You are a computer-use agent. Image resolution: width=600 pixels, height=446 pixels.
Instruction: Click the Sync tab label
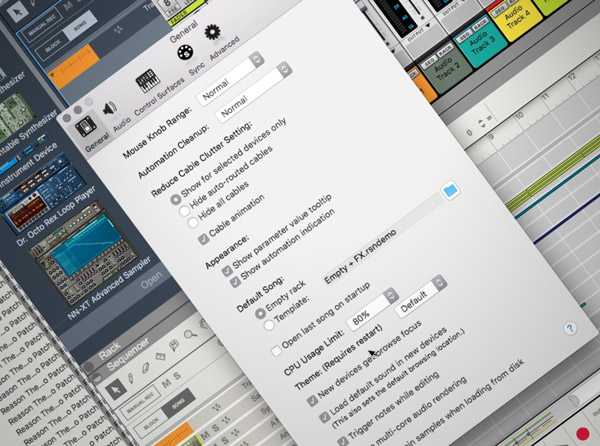196,68
